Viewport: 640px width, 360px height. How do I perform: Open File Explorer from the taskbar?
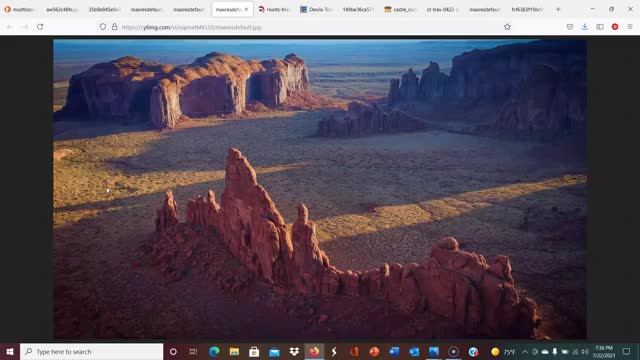pos(234,351)
